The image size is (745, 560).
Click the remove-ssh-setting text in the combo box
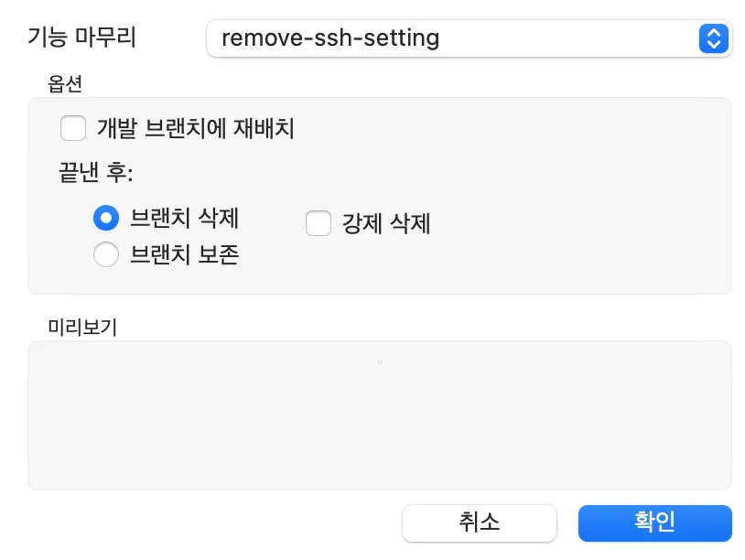330,38
